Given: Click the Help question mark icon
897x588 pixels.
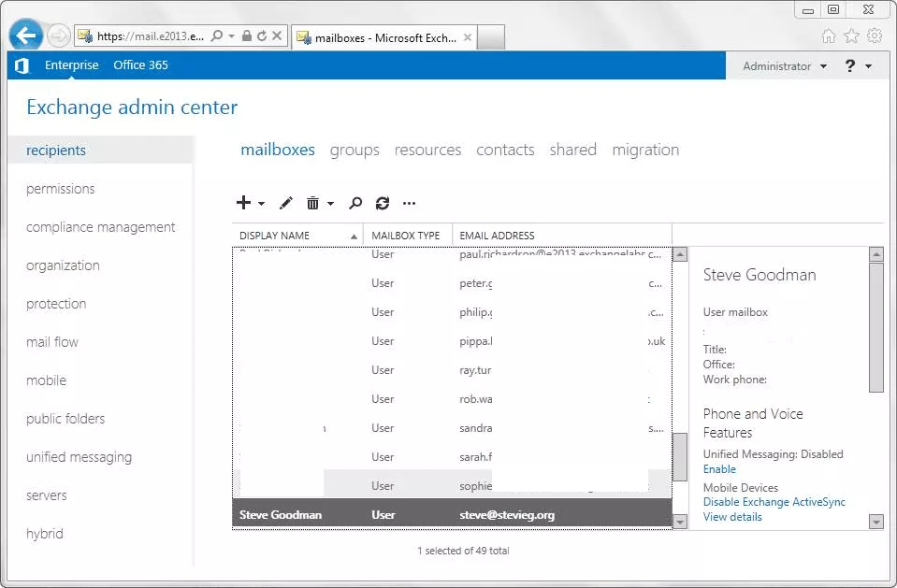Looking at the screenshot, I should pyautogui.click(x=850, y=65).
